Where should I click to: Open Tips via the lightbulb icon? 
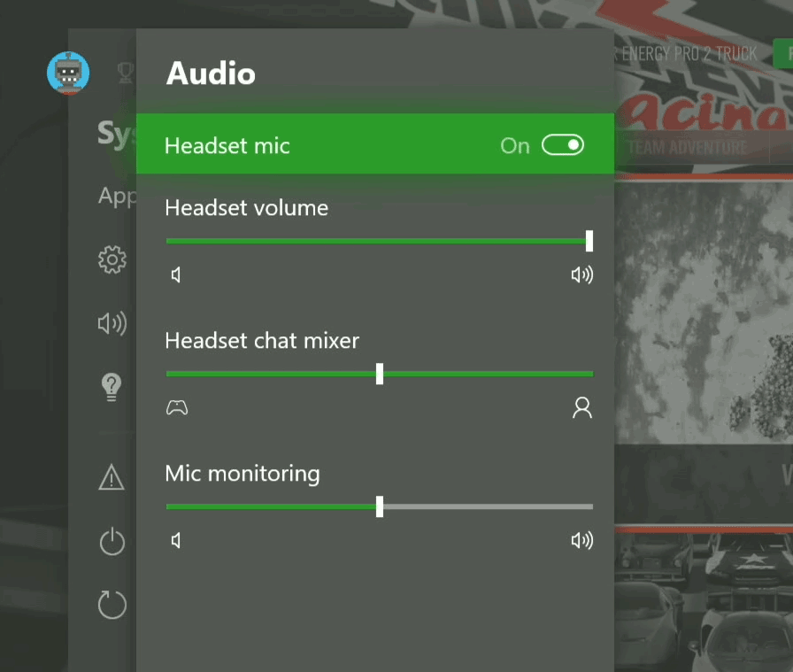pos(112,387)
